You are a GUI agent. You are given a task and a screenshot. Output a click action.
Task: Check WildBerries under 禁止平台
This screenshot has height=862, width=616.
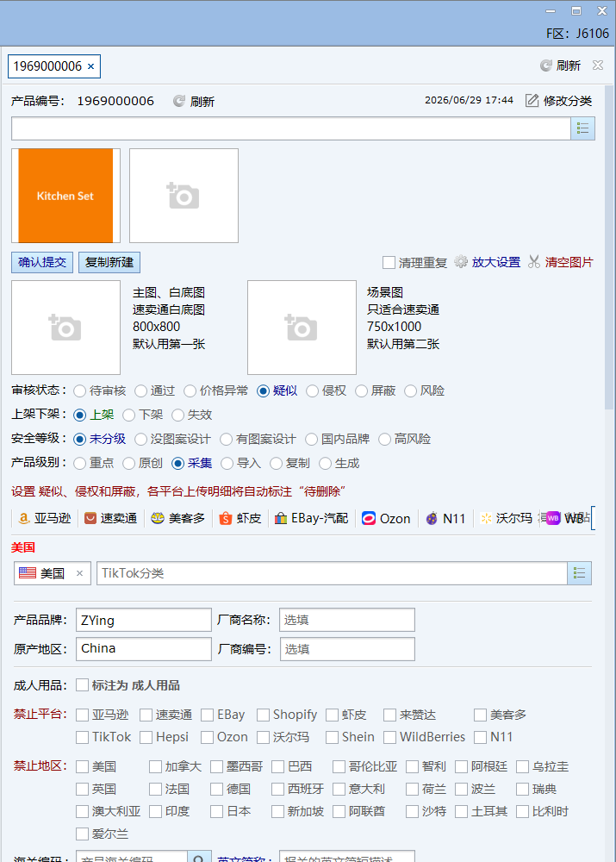[x=389, y=737]
